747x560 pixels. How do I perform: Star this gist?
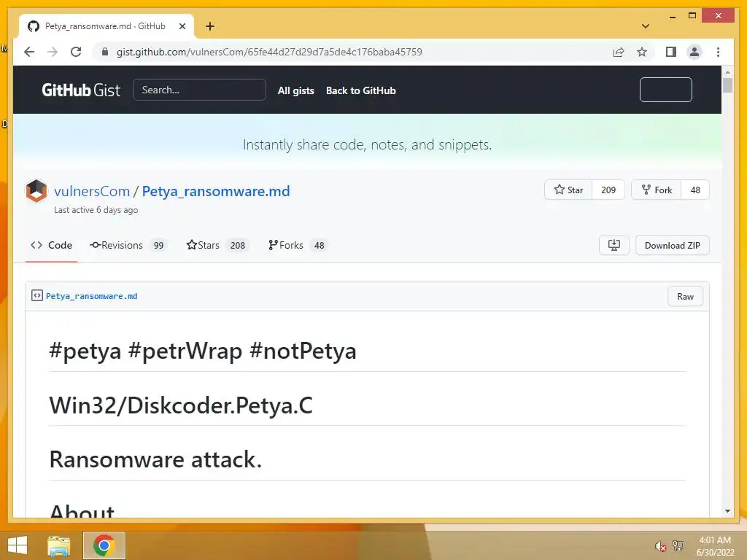(x=568, y=190)
